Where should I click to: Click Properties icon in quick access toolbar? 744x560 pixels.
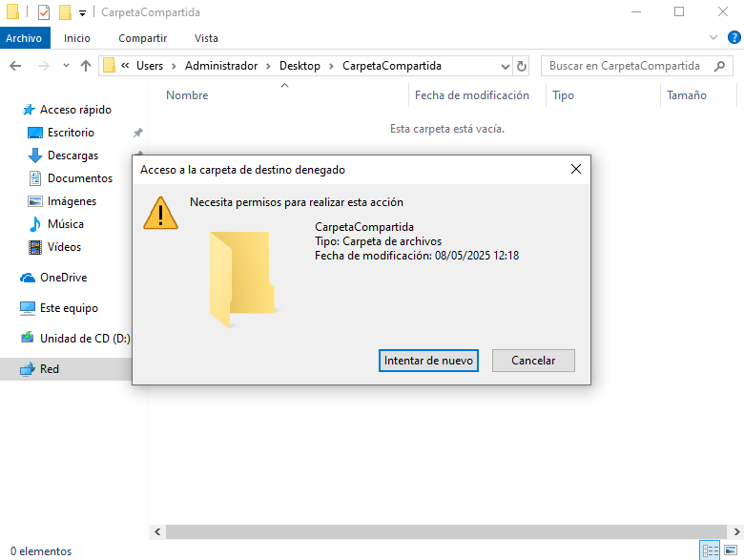(44, 12)
